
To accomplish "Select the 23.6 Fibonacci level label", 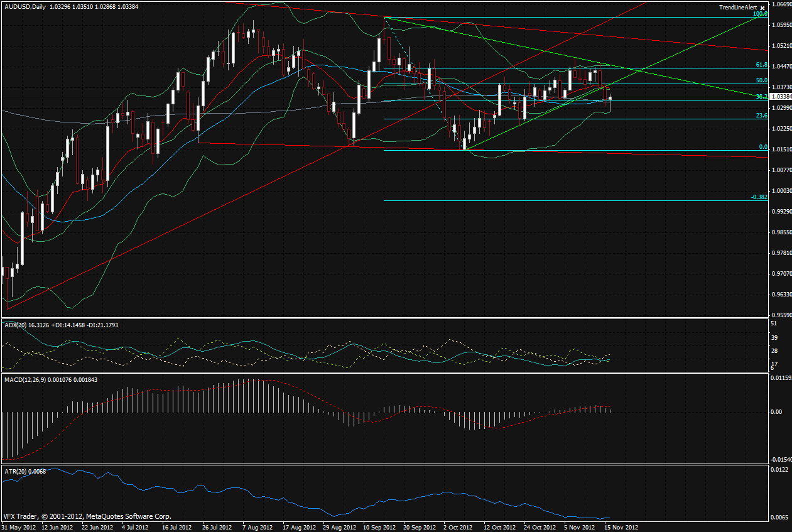I will 760,116.
